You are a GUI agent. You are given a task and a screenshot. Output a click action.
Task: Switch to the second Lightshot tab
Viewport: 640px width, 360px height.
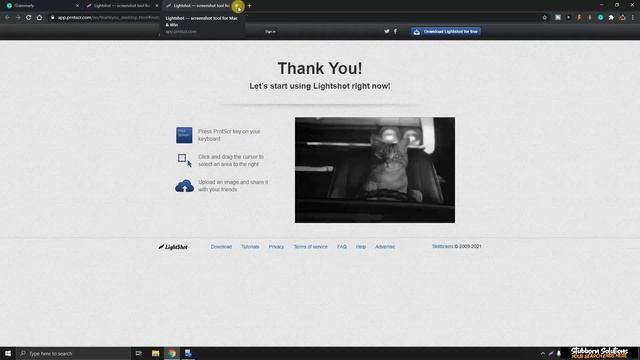[200, 6]
